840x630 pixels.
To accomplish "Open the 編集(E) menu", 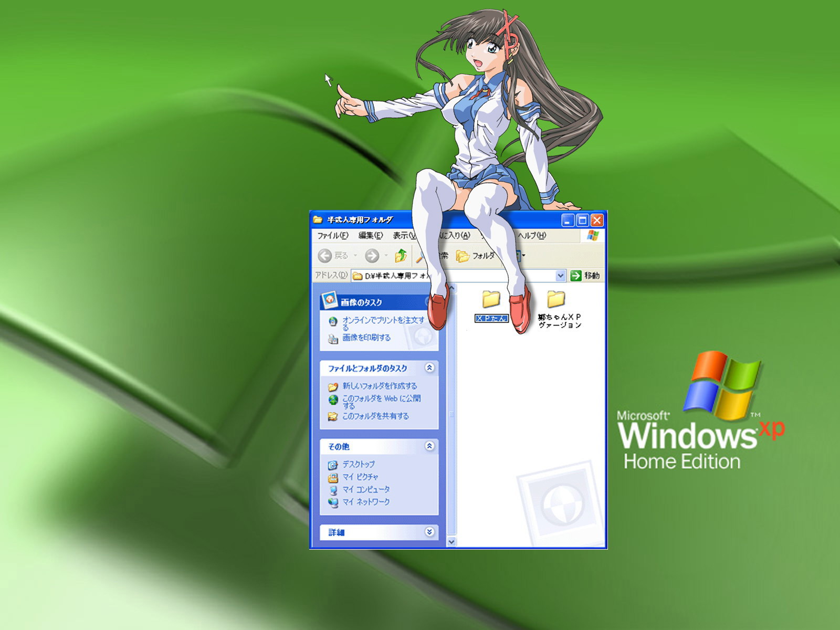I will point(371,236).
